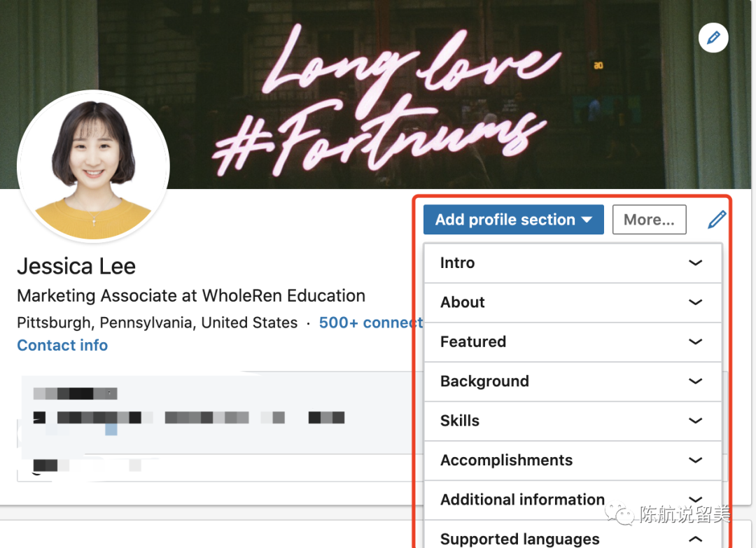Screen dimensions: 756x548
Task: Expand the About section chevron
Action: (x=695, y=302)
